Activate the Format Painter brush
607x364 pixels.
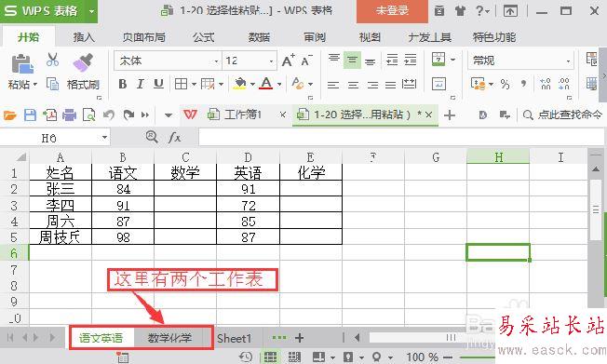[83, 62]
